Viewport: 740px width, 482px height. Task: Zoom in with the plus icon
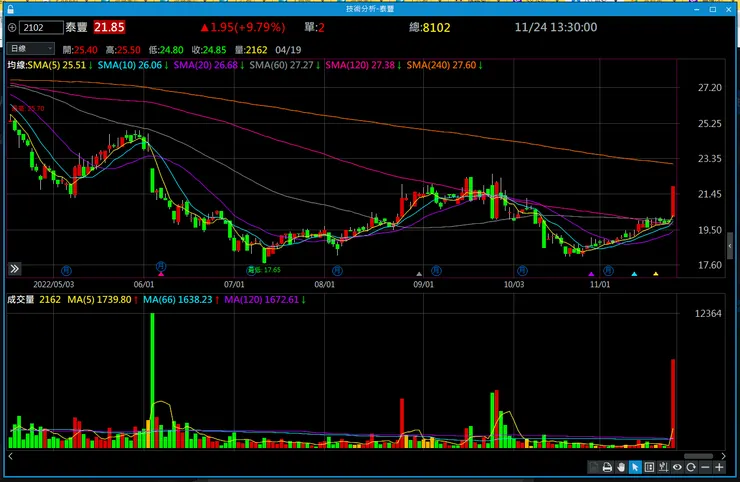tap(719, 467)
